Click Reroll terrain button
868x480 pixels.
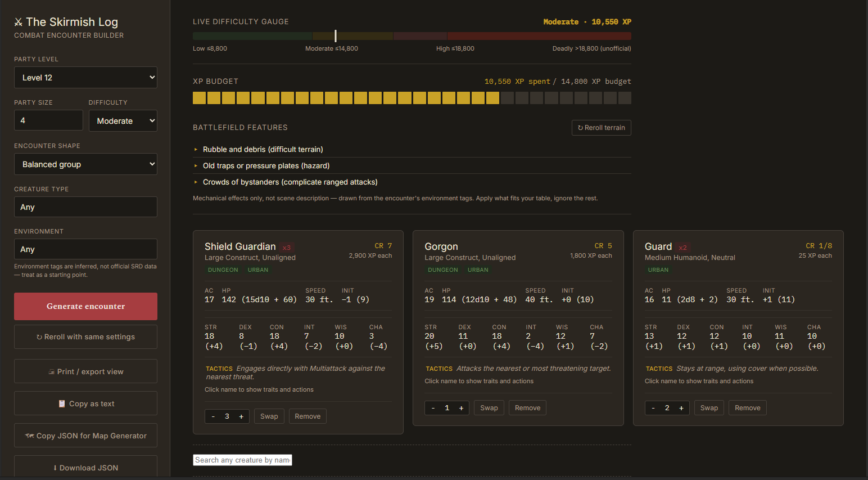coord(601,128)
